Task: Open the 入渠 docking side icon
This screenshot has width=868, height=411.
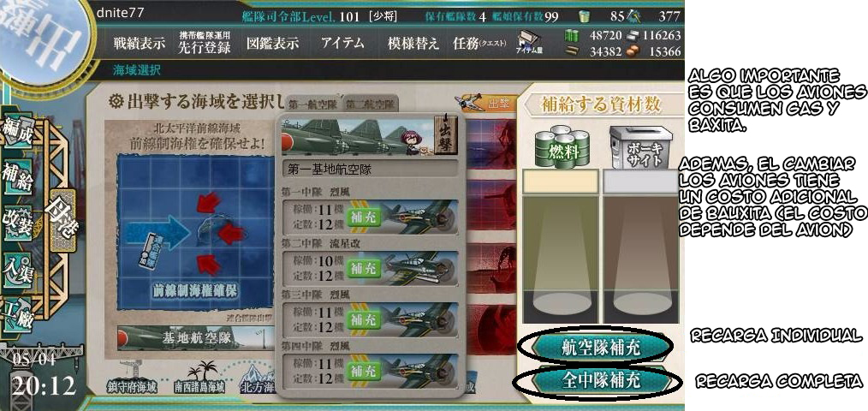Action: click(18, 269)
